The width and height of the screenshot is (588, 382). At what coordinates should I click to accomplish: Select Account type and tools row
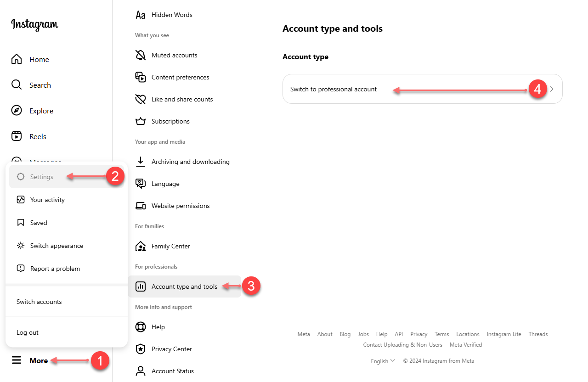pyautogui.click(x=184, y=286)
